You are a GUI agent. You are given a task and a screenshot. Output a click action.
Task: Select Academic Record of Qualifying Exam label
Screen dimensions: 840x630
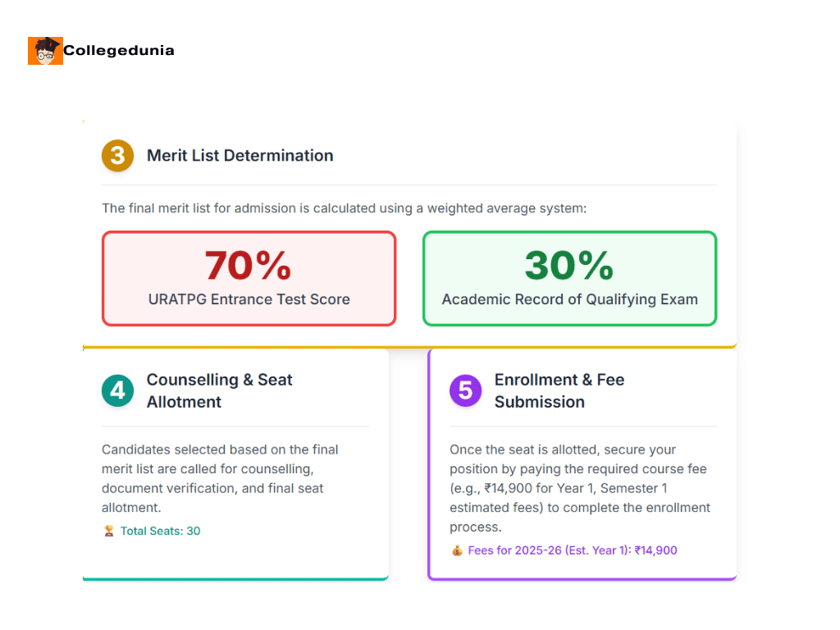click(569, 299)
